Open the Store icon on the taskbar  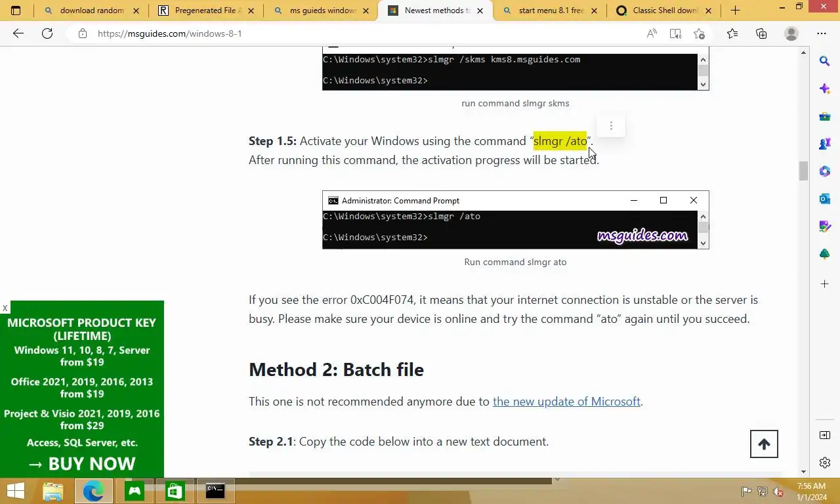[x=175, y=491]
